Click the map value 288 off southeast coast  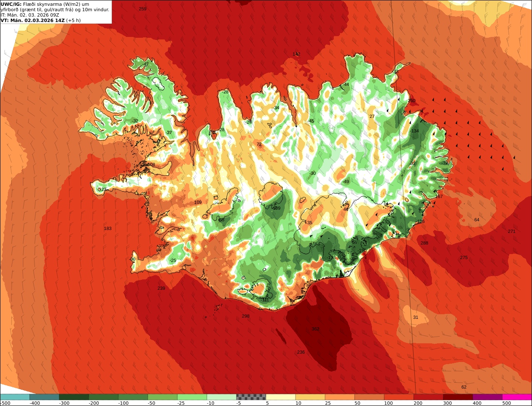pyautogui.click(x=424, y=243)
